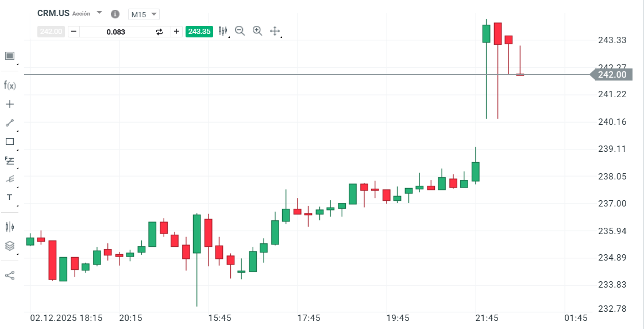Screen dimensions: 644x329
Task: Open the indicators f(x) menu
Action: click(x=10, y=86)
